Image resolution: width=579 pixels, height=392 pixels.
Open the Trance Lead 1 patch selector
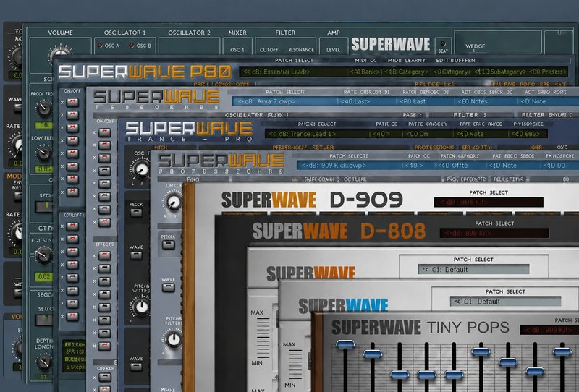click(x=317, y=134)
